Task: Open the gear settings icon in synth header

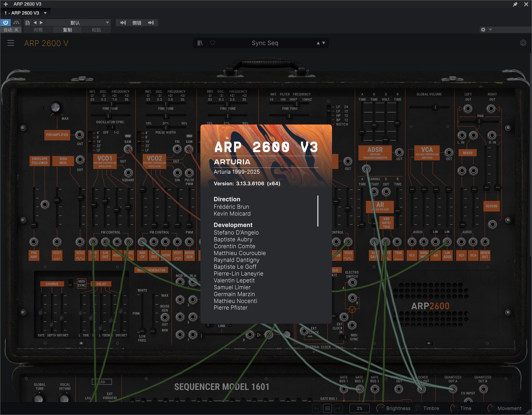Action: tap(523, 43)
